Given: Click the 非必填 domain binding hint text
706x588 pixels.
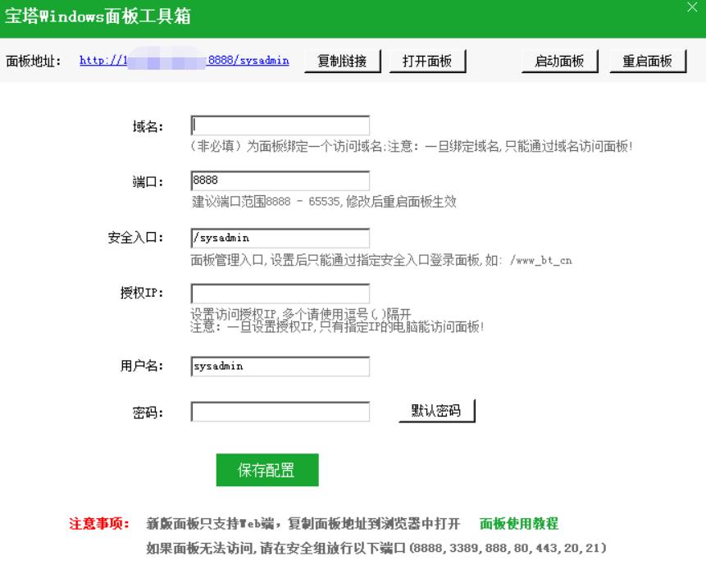Looking at the screenshot, I should pos(412,146).
